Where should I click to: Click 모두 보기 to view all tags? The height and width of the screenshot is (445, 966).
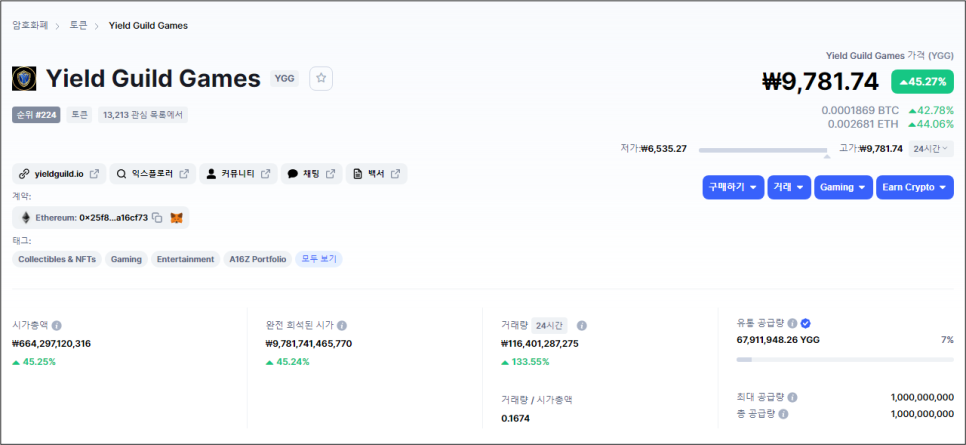click(x=319, y=259)
